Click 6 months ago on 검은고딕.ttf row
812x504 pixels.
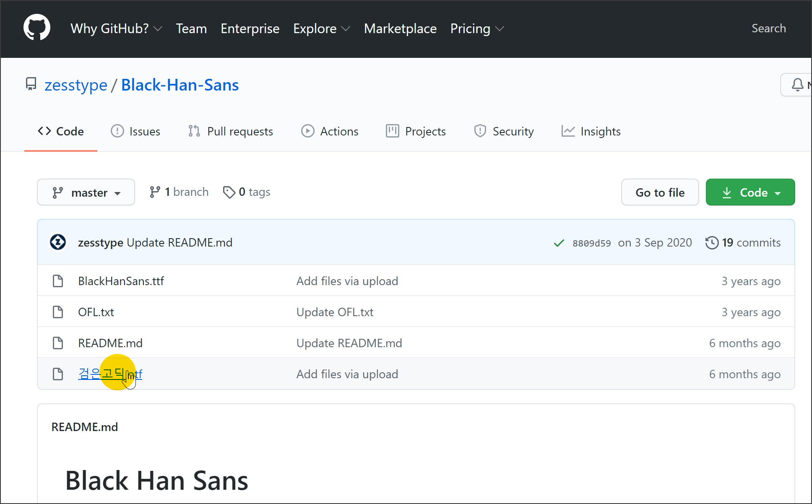coord(745,374)
